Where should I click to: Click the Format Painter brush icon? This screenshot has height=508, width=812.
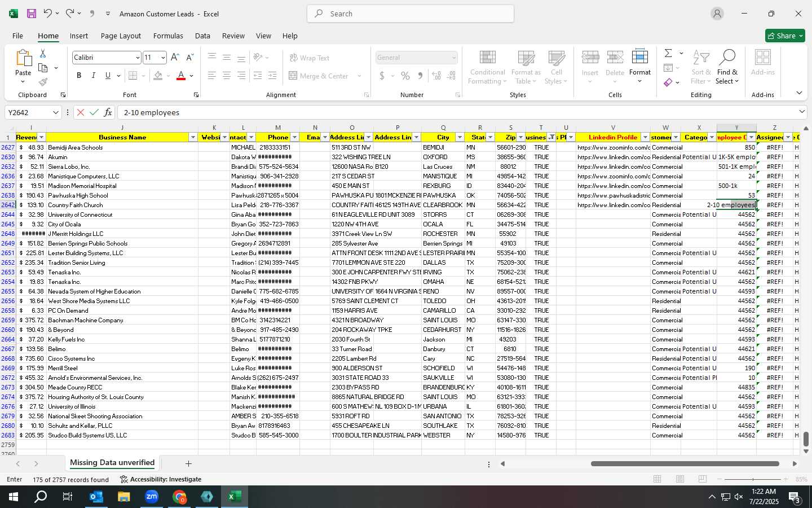pos(43,82)
